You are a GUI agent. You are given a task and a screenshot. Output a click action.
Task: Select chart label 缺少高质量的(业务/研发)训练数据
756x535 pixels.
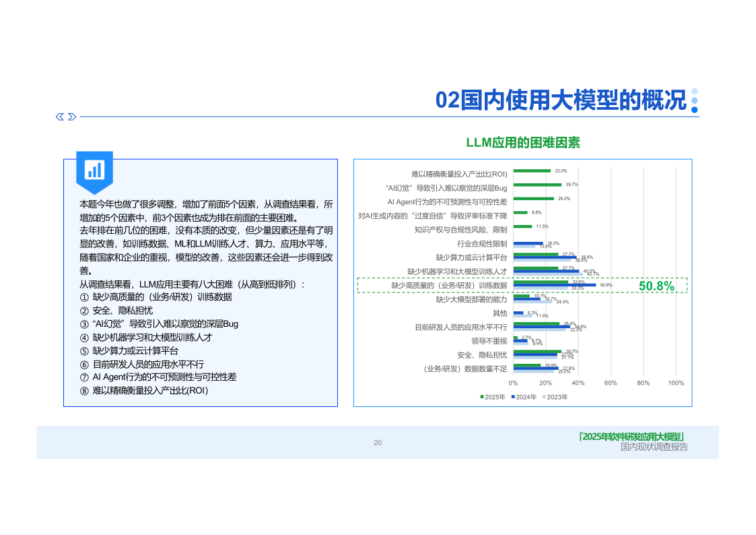pos(449,286)
